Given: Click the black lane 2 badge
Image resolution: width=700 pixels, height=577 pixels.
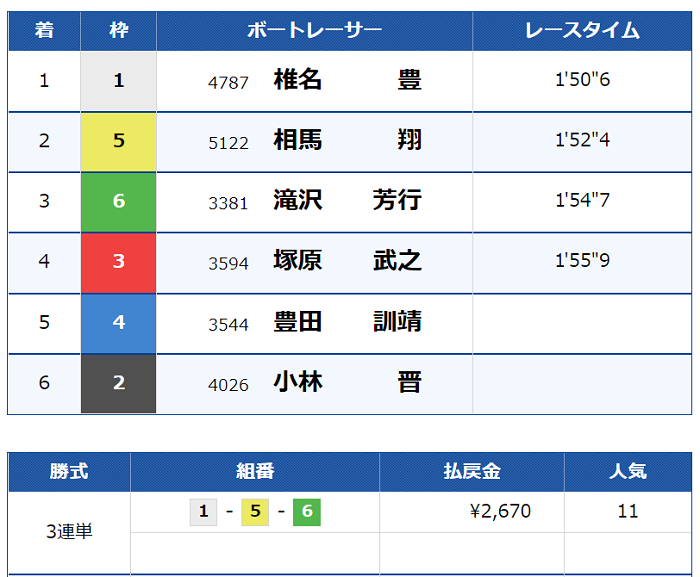Looking at the screenshot, I should [118, 382].
